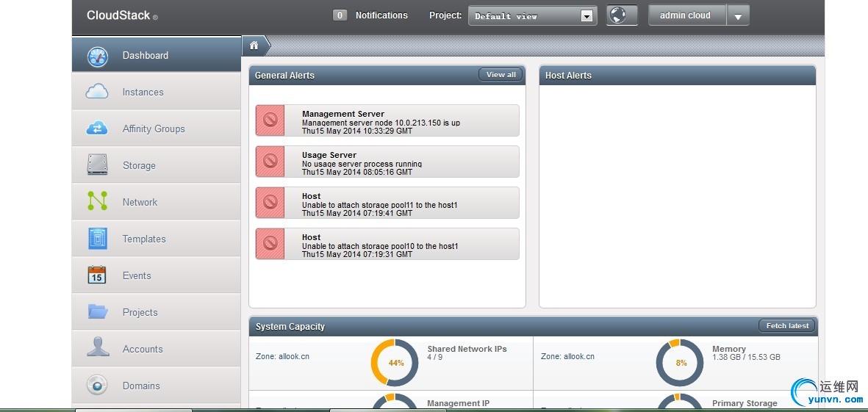Click the admin cloud username button
Screen dimensions: 868x412
point(687,15)
